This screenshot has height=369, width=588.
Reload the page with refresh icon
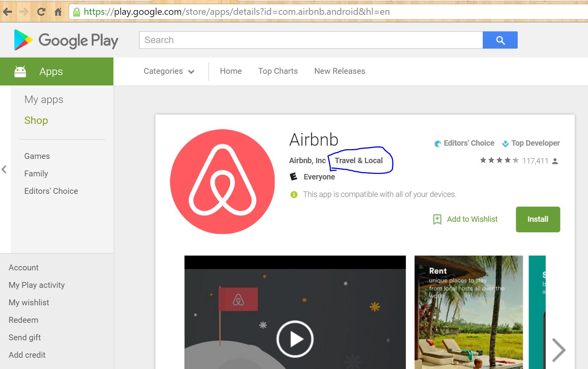pos(41,12)
